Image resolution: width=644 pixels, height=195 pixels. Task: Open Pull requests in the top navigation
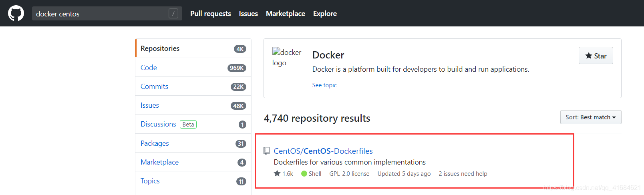tap(211, 14)
